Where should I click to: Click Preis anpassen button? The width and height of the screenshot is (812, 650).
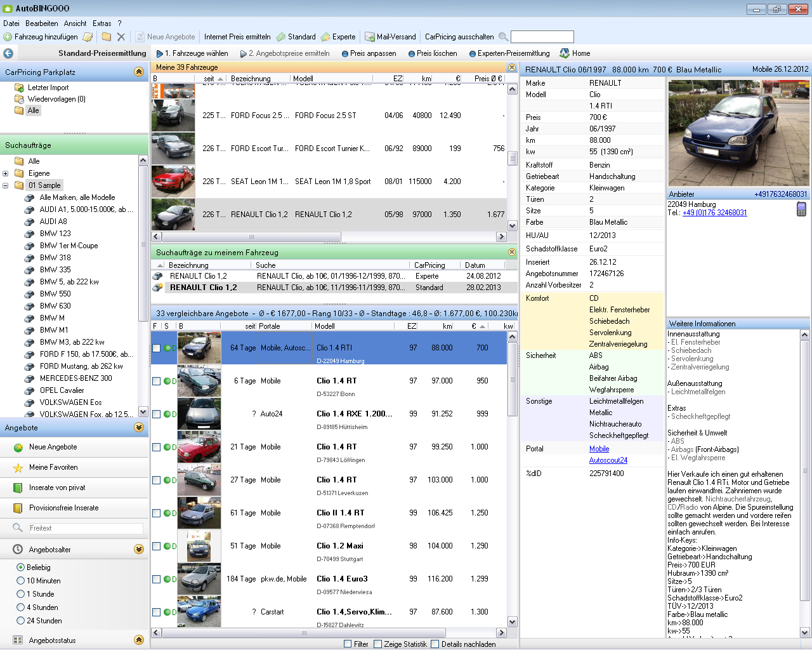(x=369, y=53)
